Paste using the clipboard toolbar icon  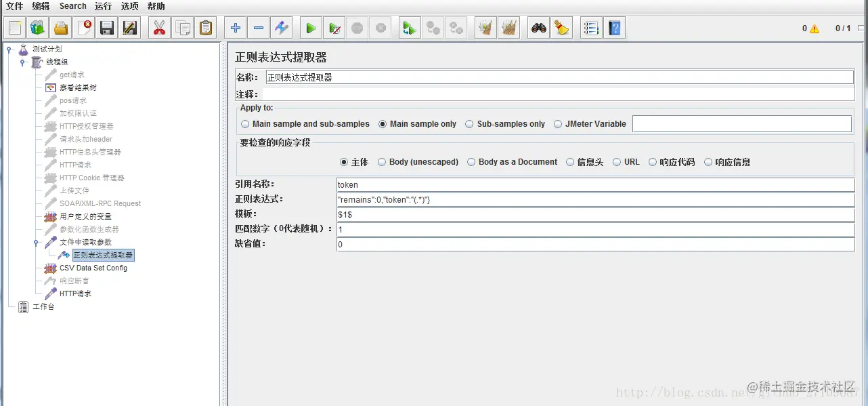click(x=206, y=28)
